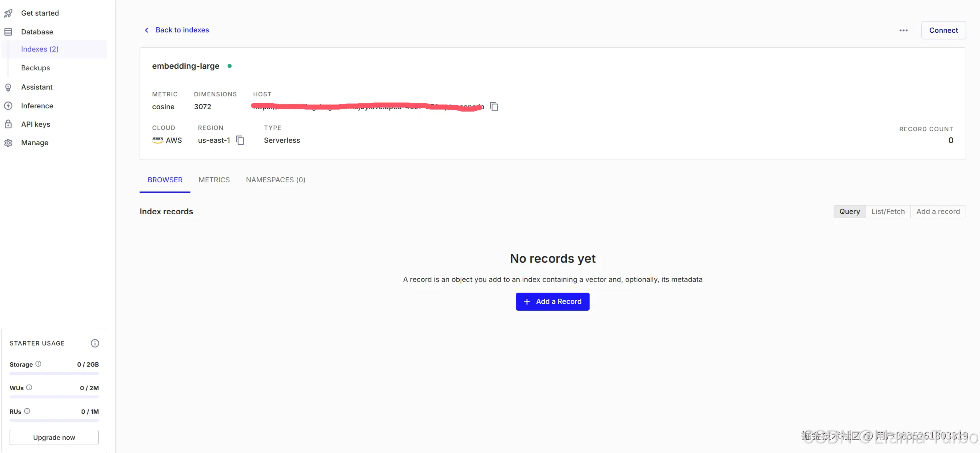Viewport: 980px width, 453px height.
Task: Open the METRICS tab
Action: 214,180
